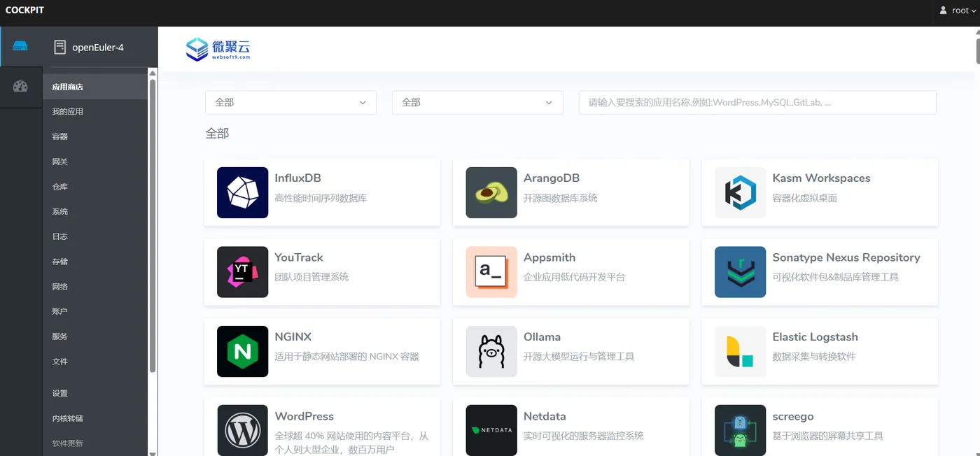
Task: Open the Appsmith title link
Action: click(549, 257)
